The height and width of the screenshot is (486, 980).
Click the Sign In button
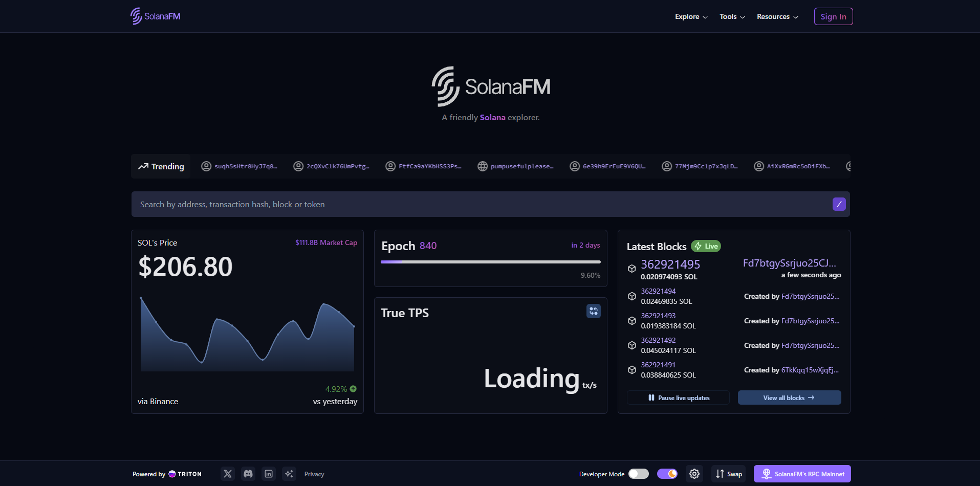click(833, 16)
